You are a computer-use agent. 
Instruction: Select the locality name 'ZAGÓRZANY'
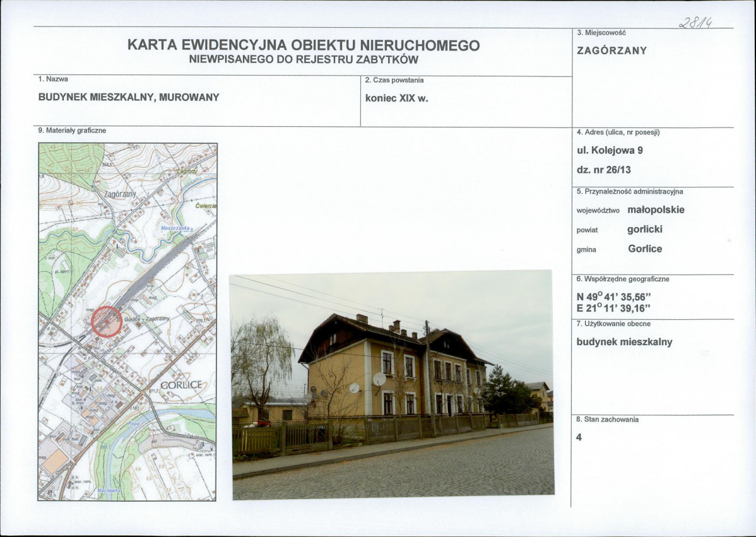point(612,50)
